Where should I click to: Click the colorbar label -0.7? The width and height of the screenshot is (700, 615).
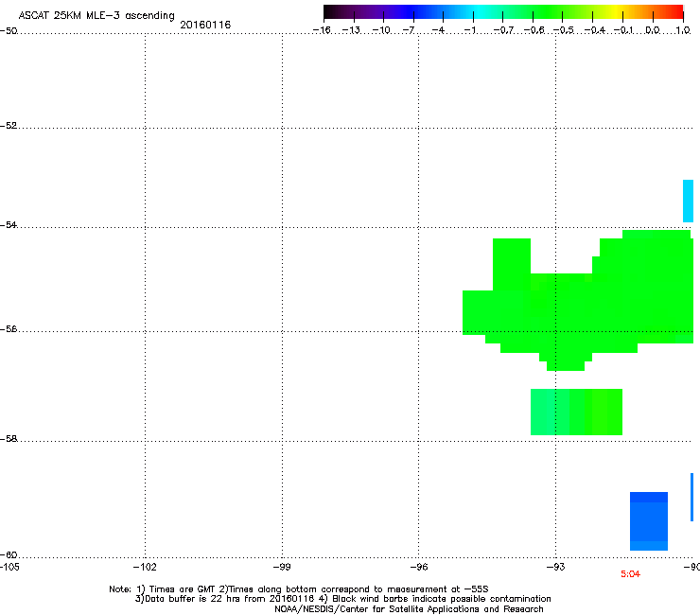coord(503,30)
